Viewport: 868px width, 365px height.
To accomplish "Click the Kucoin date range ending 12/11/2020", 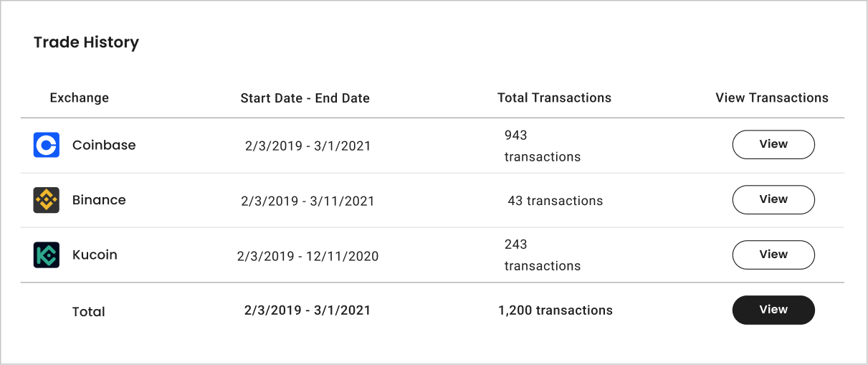I will pyautogui.click(x=307, y=257).
